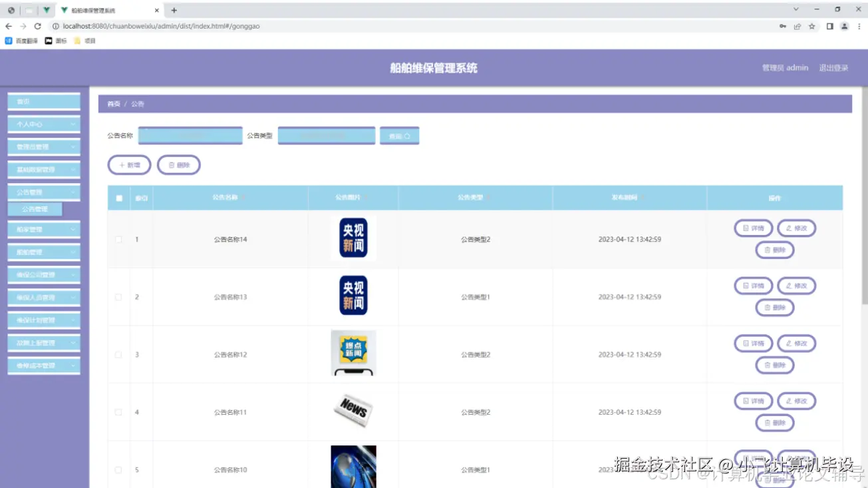Expand the 船舶管理 sidebar menu
This screenshot has height=488, width=868.
point(44,252)
